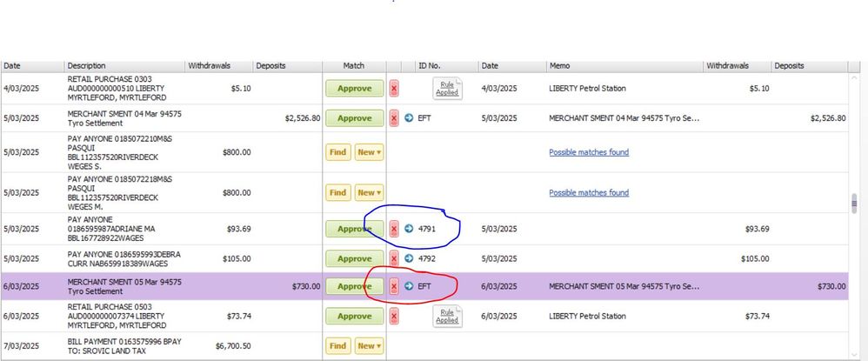
Task: Click blue arrow on $2,526.80 EFT row
Action: point(409,118)
